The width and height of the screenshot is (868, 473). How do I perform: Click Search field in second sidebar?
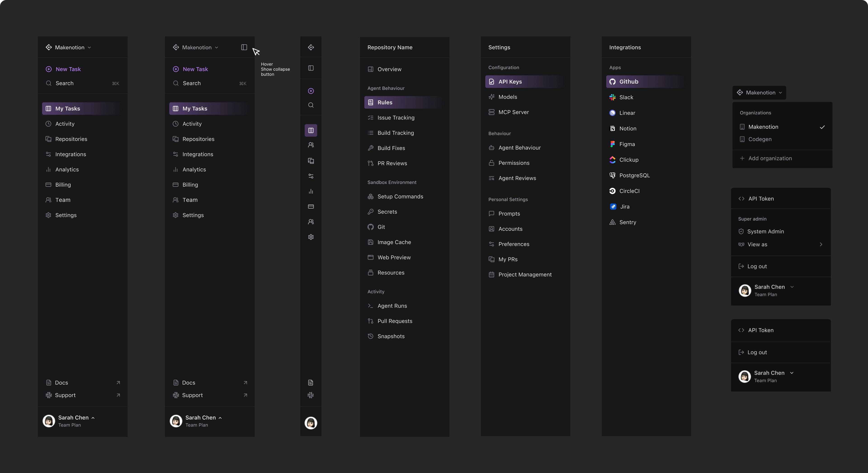pyautogui.click(x=210, y=83)
